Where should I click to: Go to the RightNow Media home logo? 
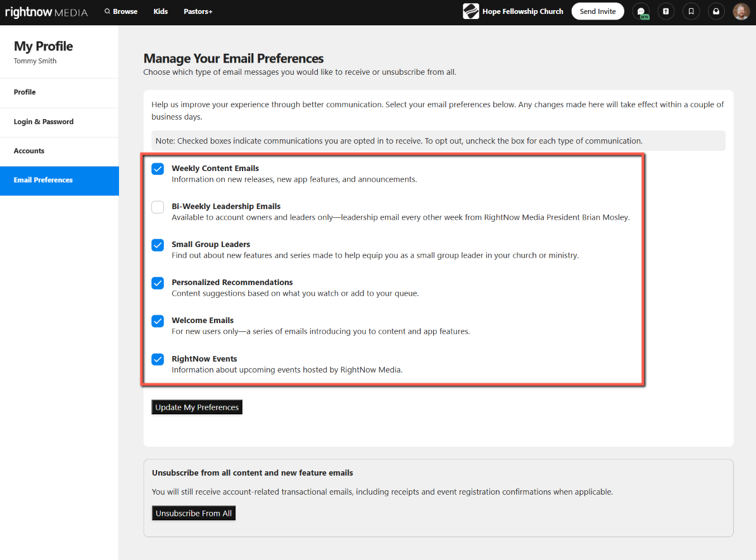46,12
